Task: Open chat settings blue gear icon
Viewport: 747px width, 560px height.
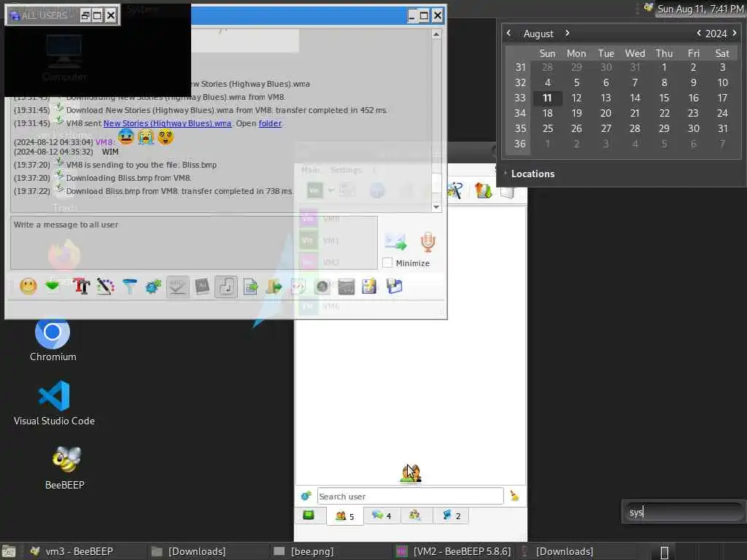Action: [x=153, y=286]
